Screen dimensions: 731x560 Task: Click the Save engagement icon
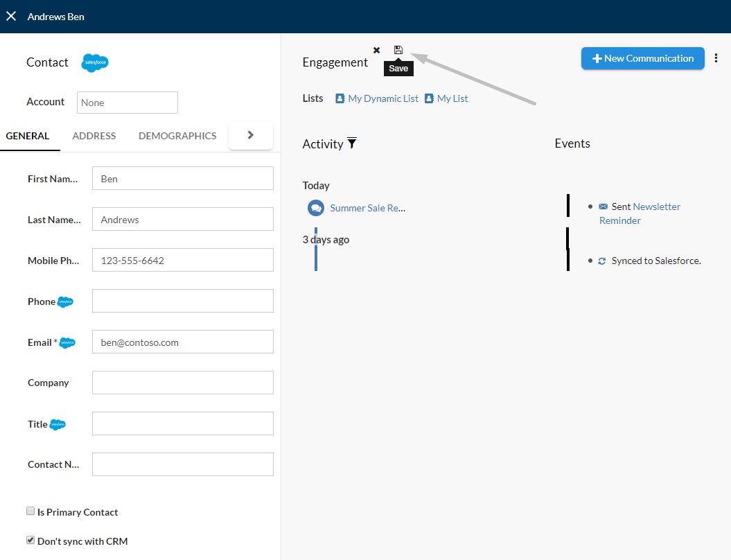point(398,50)
